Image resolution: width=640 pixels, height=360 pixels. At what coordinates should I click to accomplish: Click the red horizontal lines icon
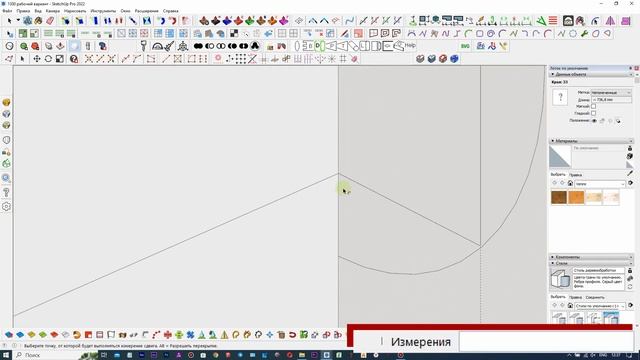pos(553,20)
